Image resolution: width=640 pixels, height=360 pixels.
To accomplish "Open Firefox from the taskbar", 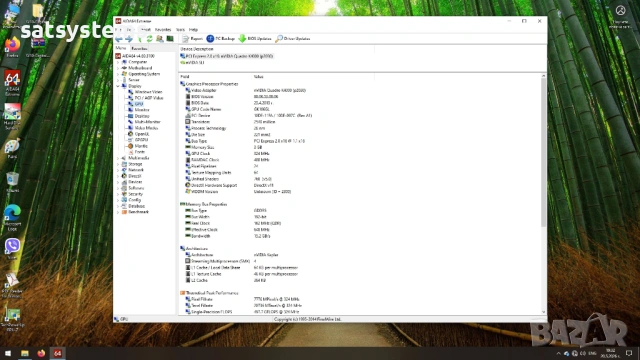I will click(x=41, y=353).
